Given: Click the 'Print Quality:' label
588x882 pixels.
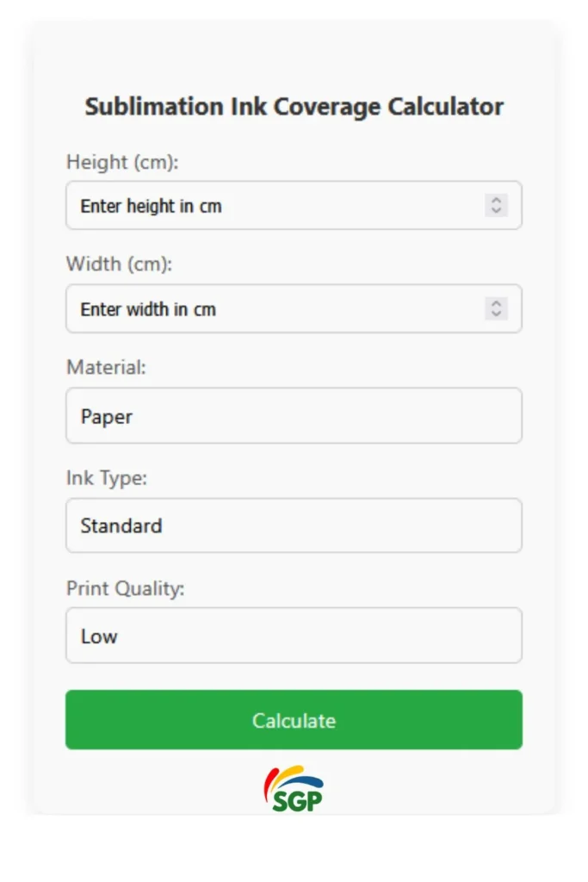Looking at the screenshot, I should 126,588.
